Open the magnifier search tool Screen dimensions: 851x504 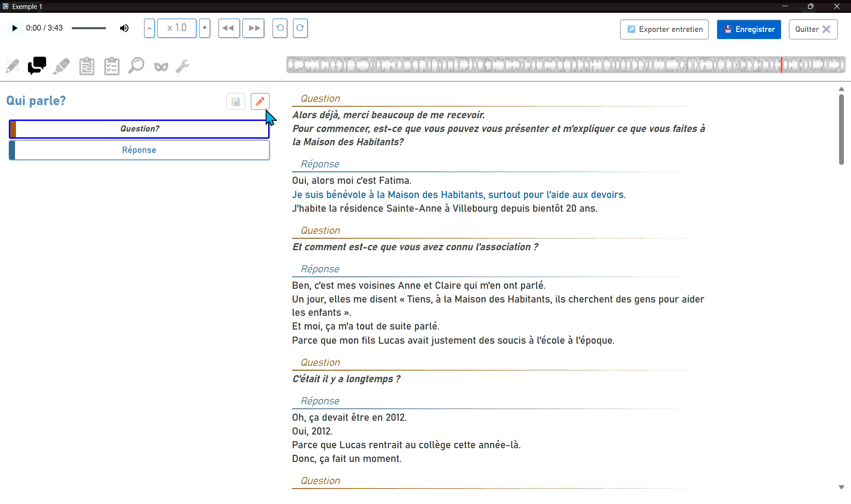tap(136, 66)
